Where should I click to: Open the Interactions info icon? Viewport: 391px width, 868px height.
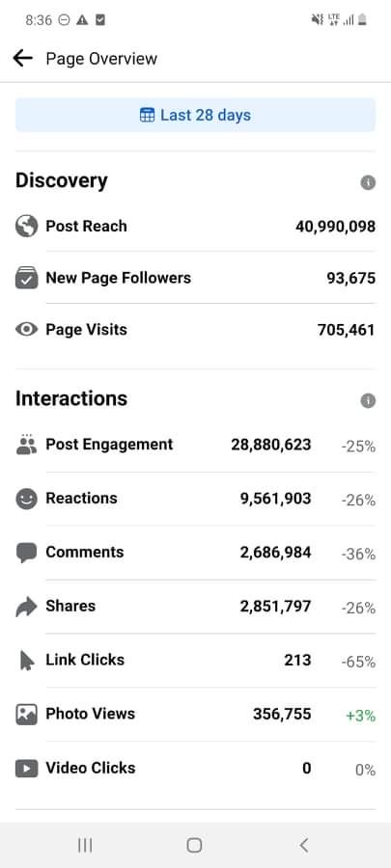368,401
